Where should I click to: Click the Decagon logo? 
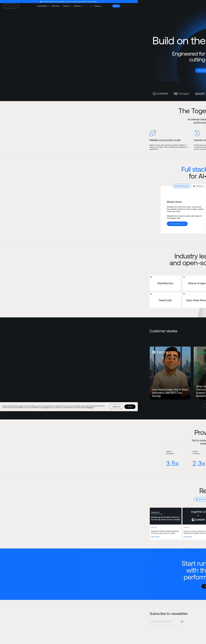182,93
